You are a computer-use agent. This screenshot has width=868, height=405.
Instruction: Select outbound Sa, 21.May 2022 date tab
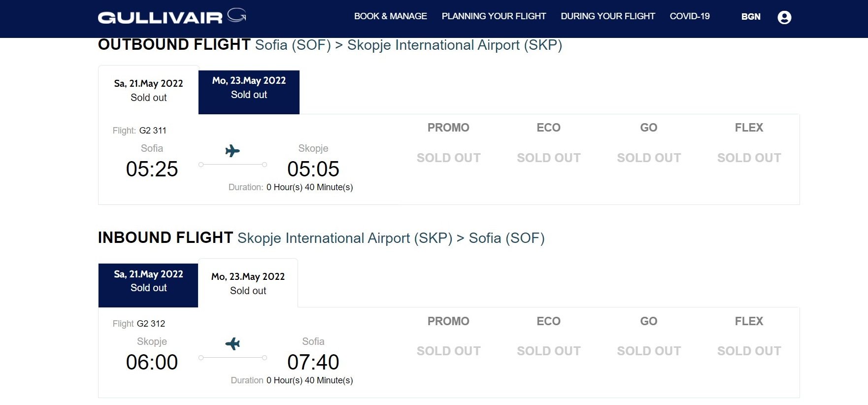tap(148, 90)
